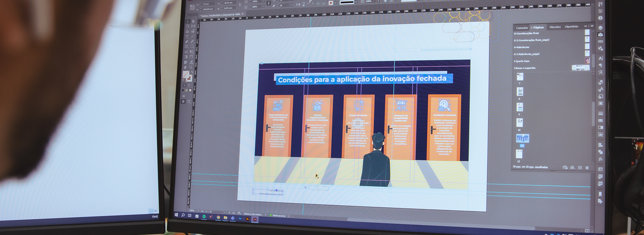Image resolution: width=644 pixels, height=235 pixels.
Task: Click create new page button
Action: pos(580,168)
